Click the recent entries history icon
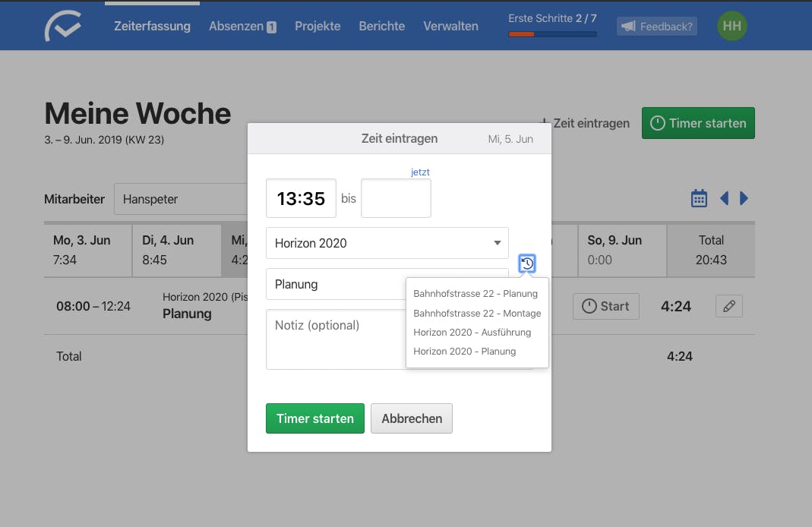812x527 pixels. click(x=527, y=263)
